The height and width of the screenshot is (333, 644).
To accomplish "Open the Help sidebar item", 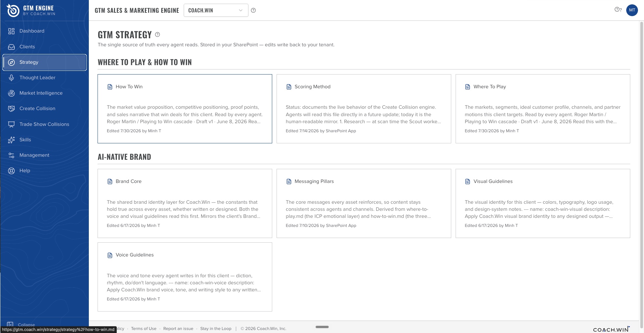I will click(45, 171).
